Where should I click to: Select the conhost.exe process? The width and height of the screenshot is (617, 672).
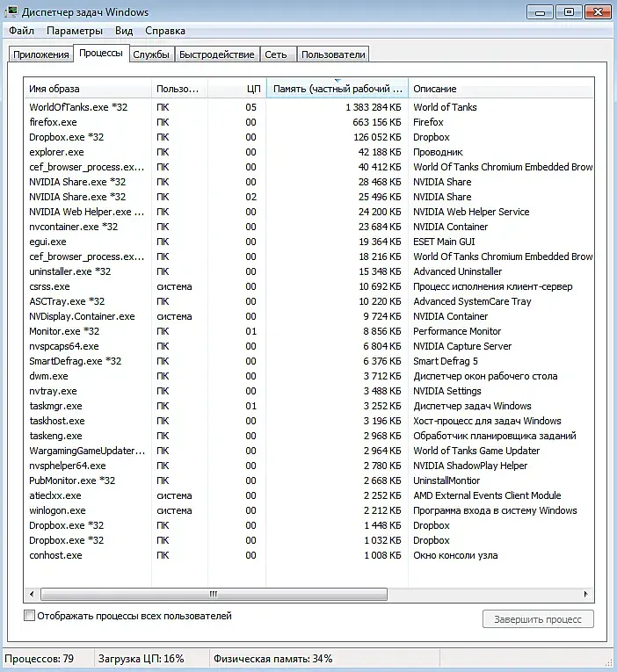coord(308,555)
